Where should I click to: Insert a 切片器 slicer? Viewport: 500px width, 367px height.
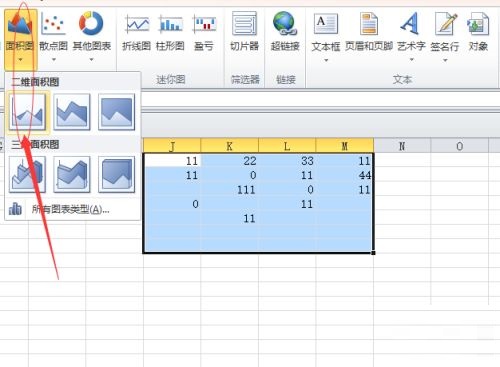[x=244, y=32]
